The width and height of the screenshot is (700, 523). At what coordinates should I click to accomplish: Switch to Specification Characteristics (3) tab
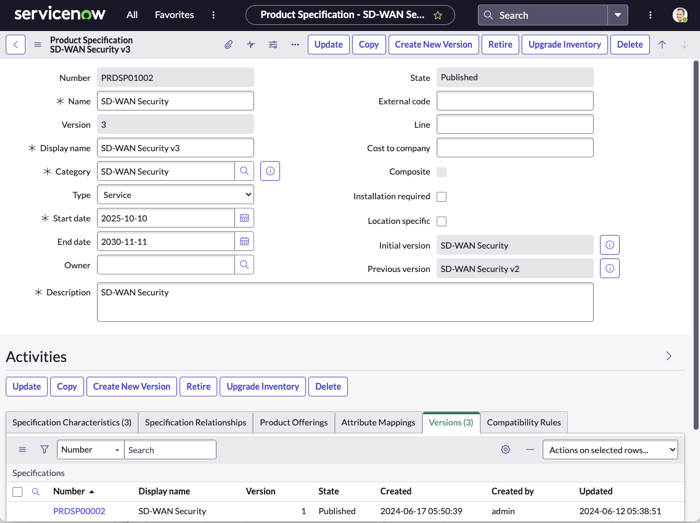(72, 422)
